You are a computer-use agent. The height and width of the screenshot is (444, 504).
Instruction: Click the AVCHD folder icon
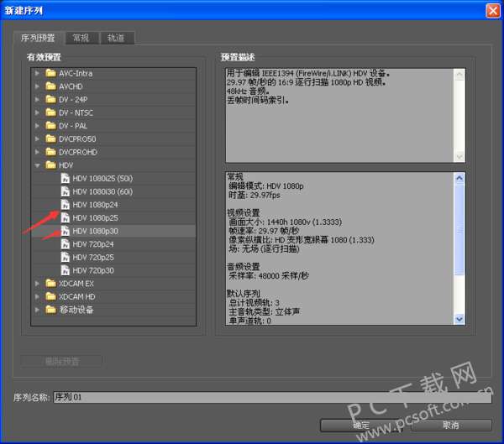pyautogui.click(x=50, y=86)
